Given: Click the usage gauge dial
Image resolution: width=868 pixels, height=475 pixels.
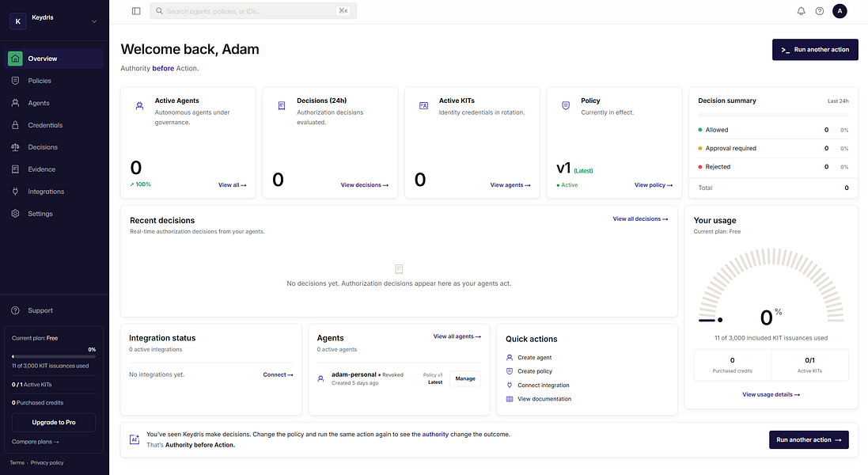Looking at the screenshot, I should 771,287.
